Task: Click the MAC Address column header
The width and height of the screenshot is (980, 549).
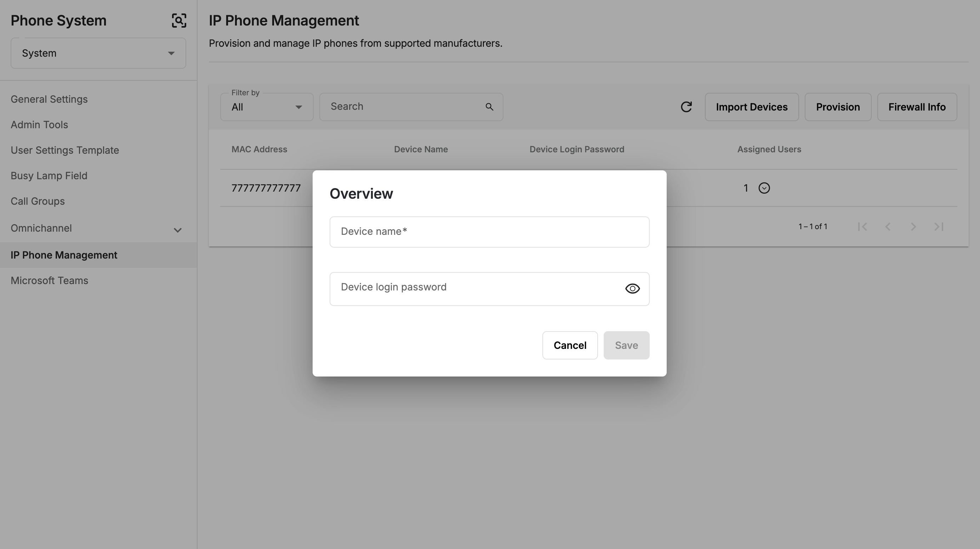Action: 260,149
